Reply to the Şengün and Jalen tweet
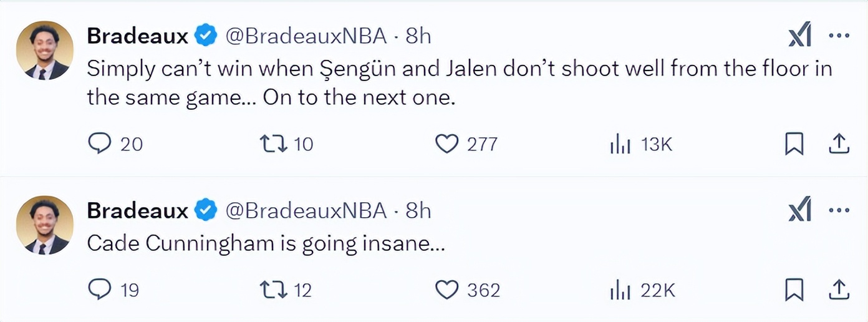This screenshot has width=868, height=322. point(99,144)
